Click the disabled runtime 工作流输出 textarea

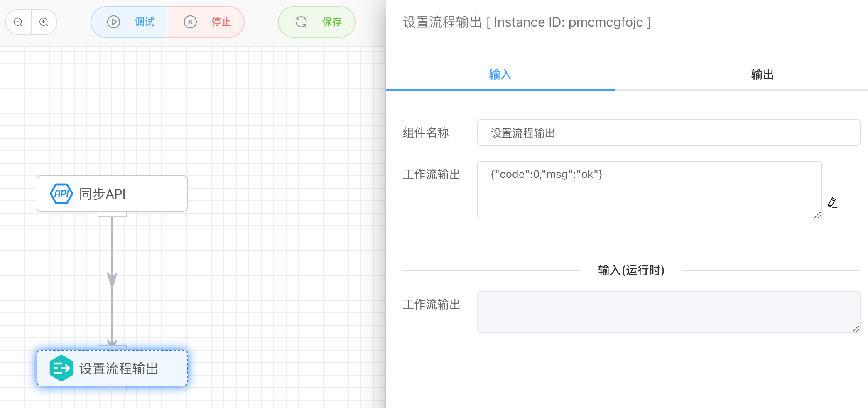point(668,312)
